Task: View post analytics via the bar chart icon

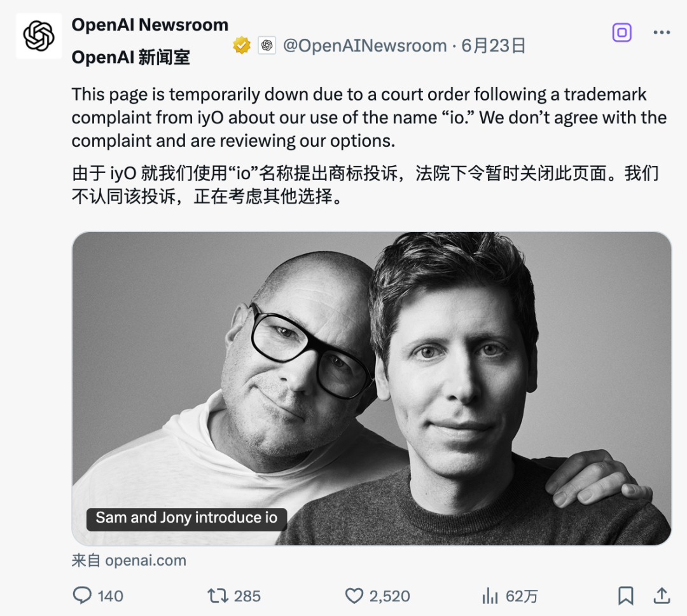Action: 490,596
